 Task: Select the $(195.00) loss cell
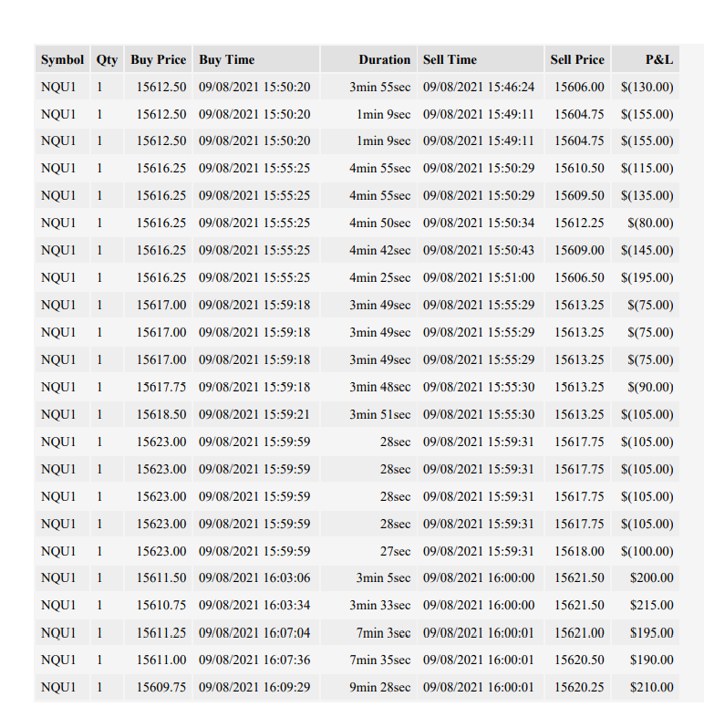[647, 277]
